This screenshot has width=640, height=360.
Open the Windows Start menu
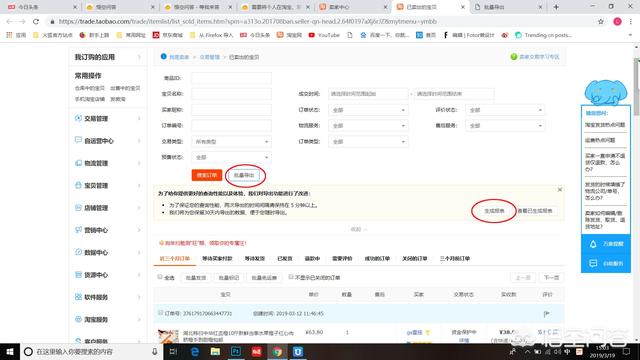pyautogui.click(x=10, y=351)
